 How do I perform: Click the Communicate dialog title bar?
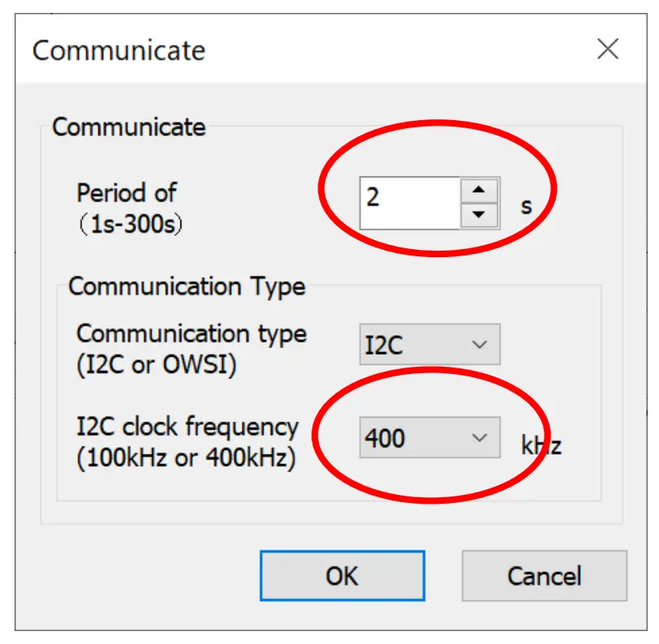pos(117,51)
